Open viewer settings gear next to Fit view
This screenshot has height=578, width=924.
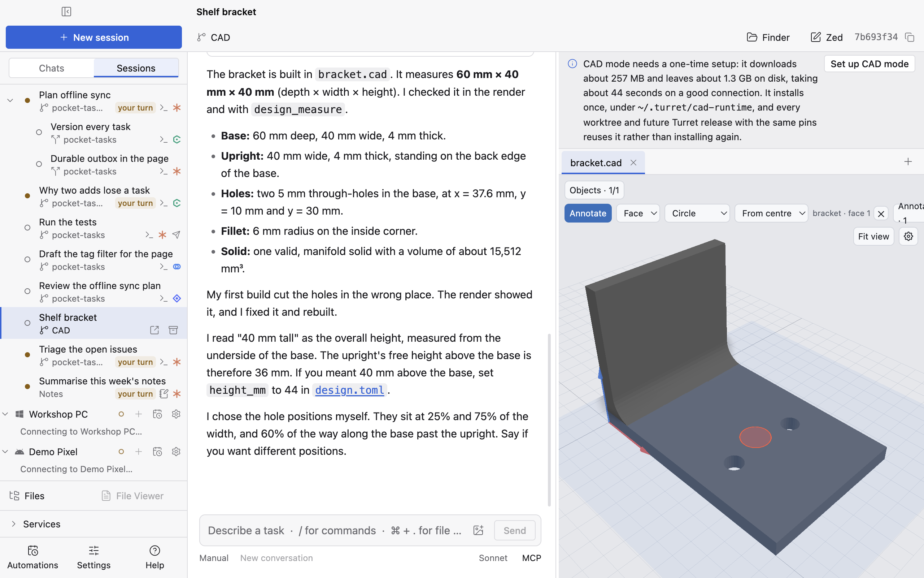(908, 236)
